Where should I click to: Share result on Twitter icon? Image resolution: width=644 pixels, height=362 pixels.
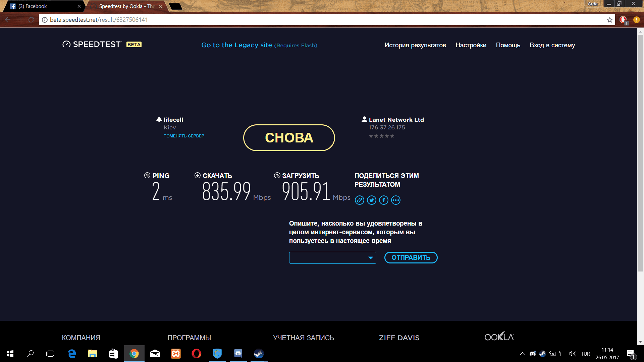[372, 200]
